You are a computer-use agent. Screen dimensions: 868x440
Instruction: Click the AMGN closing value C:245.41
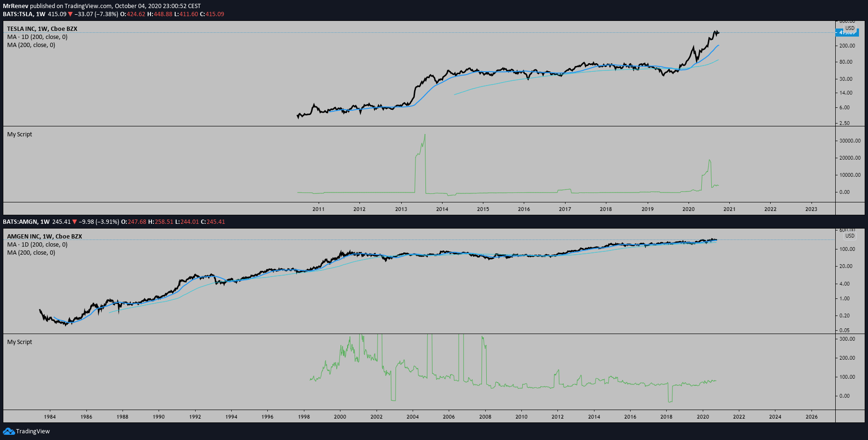(x=213, y=222)
